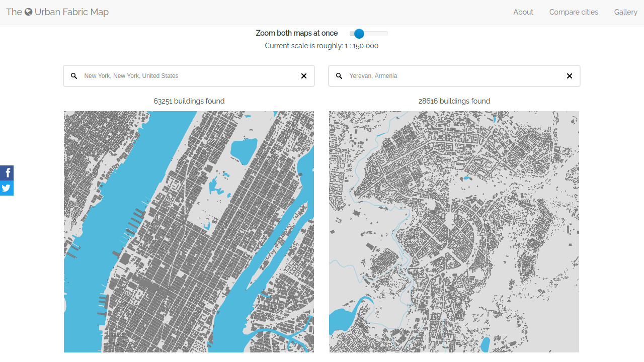This screenshot has width=644, height=362.
Task: Open the About page
Action: point(523,12)
